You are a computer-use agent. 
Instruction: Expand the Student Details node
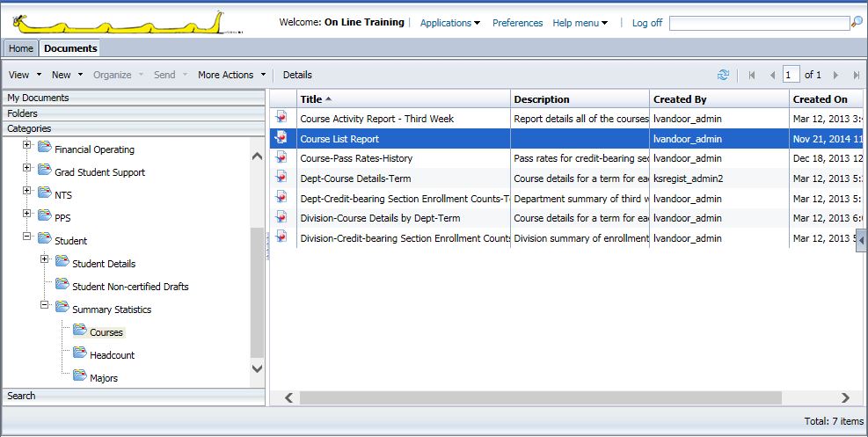point(44,259)
